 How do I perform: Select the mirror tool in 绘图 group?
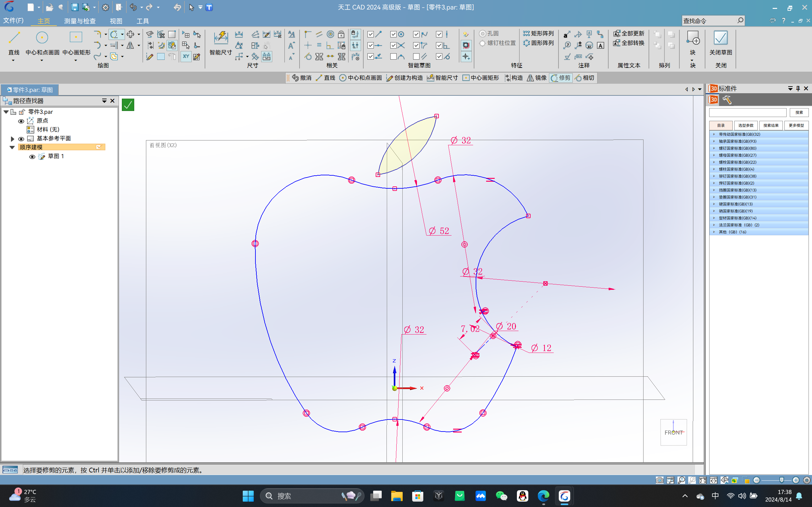pyautogui.click(x=130, y=45)
